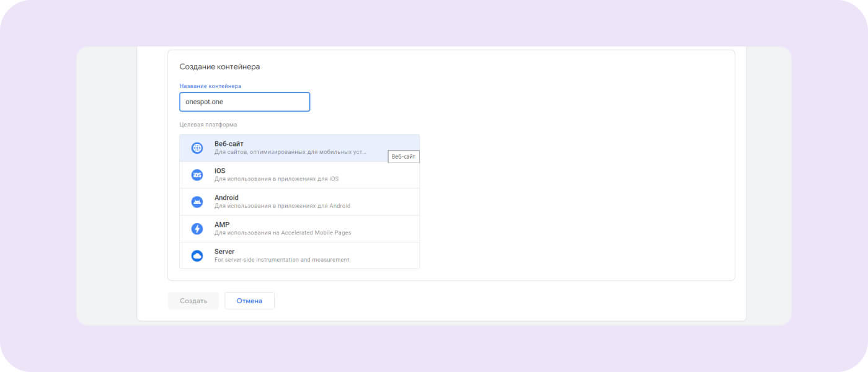Click 'For server-side instrumentation and measurement' text

[282, 259]
